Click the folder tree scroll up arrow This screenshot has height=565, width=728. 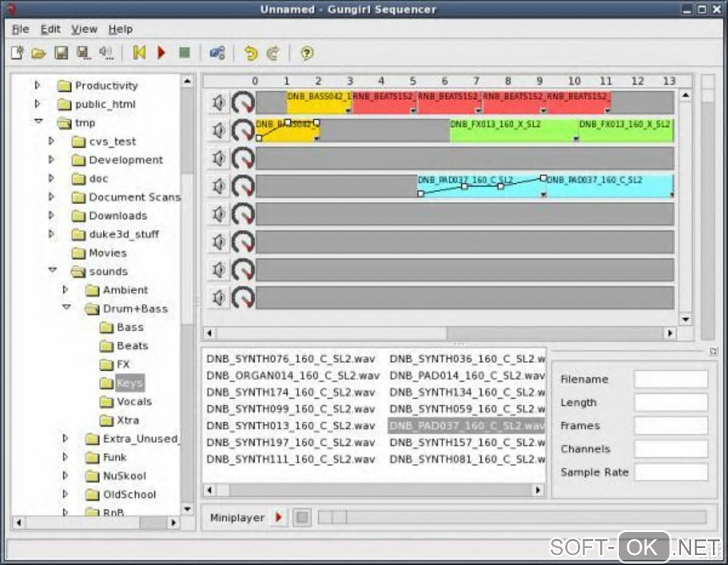(187, 81)
